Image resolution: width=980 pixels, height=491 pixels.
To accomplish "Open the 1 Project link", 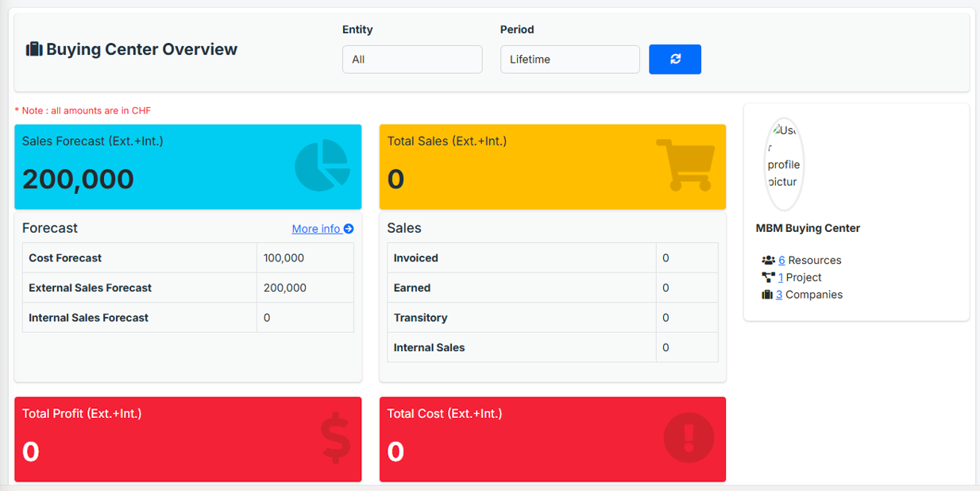I will [x=781, y=277].
